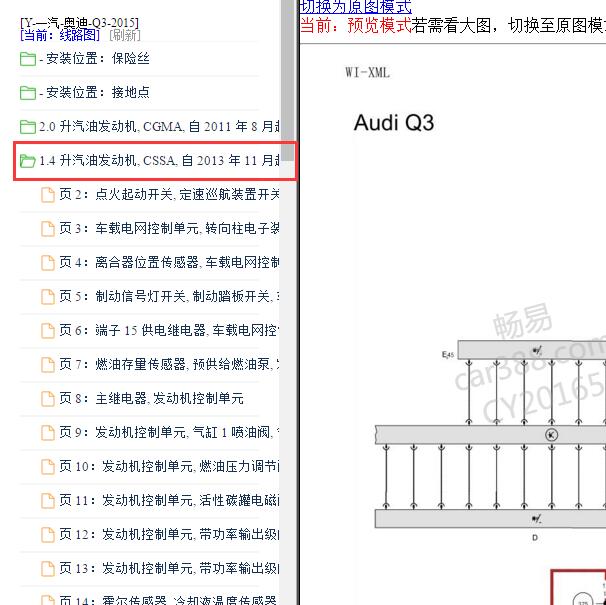This screenshot has height=605, width=606.
Task: Click the K connector symbol in diagram
Action: tap(552, 435)
